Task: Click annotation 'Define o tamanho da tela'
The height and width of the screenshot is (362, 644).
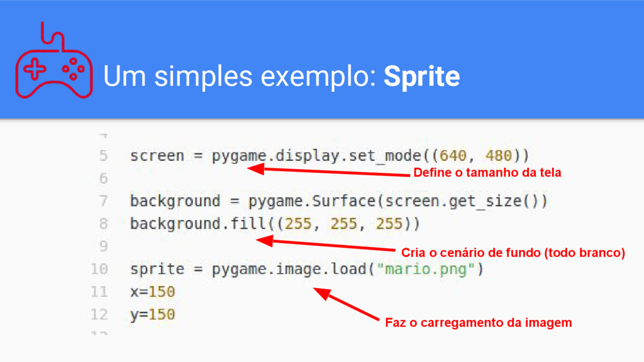Action: coord(487,172)
